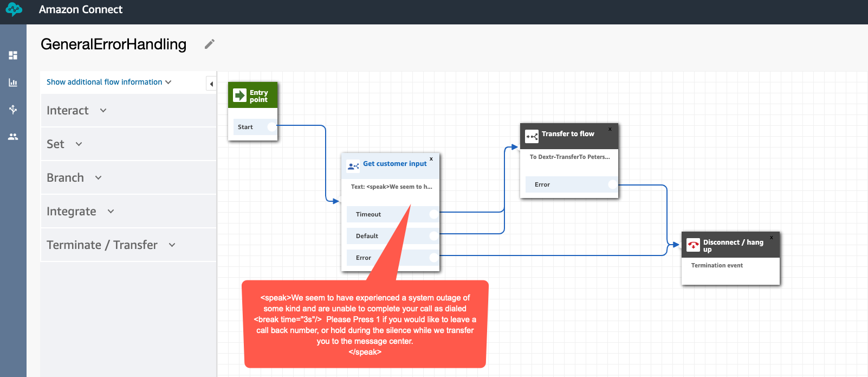Click the Error label in Transfer to flow
The height and width of the screenshot is (377, 868).
pyautogui.click(x=542, y=184)
